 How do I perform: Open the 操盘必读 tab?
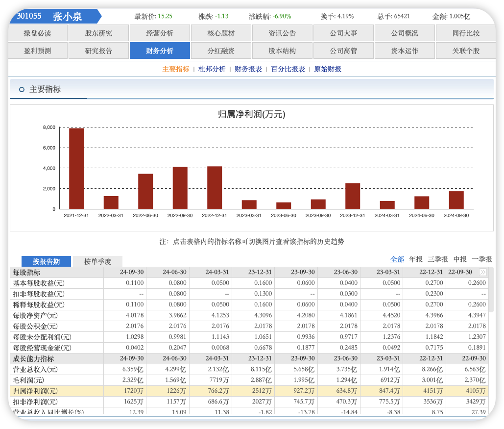coord(38,33)
